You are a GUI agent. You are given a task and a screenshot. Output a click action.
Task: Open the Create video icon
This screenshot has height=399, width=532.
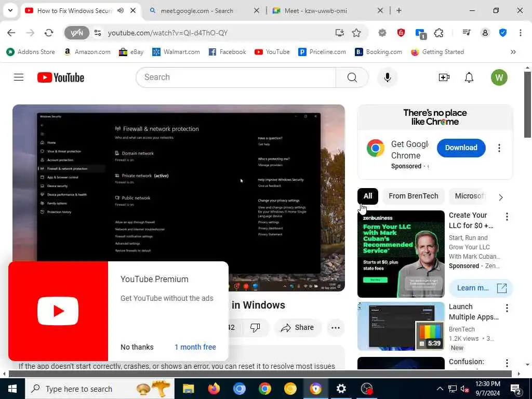[x=444, y=77]
